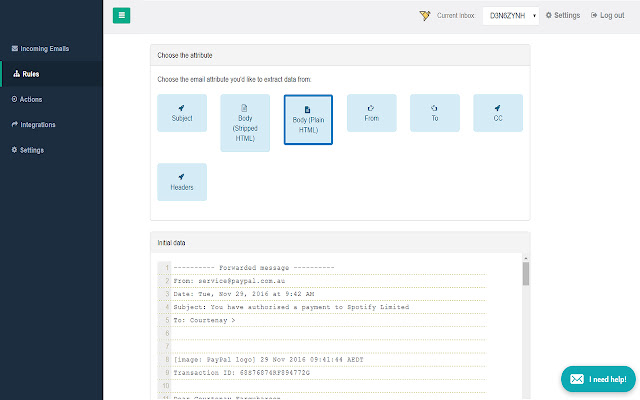The width and height of the screenshot is (640, 400).
Task: Click the I need help chat button
Action: (598, 379)
